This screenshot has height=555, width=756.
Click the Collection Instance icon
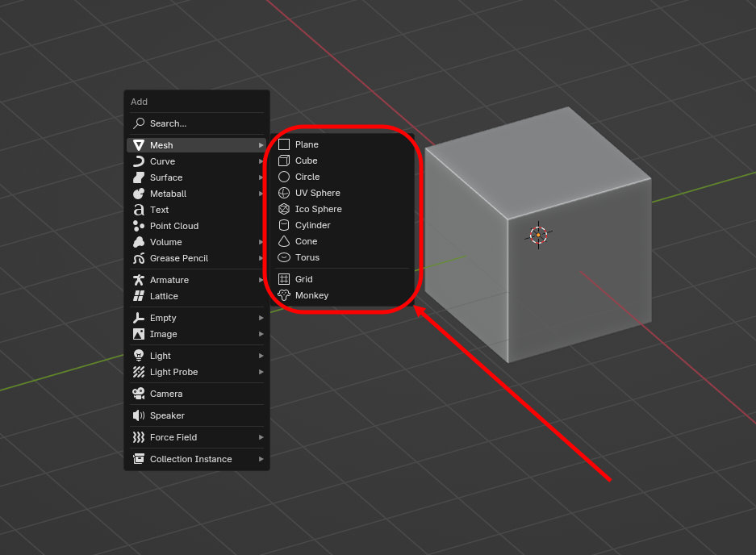139,459
